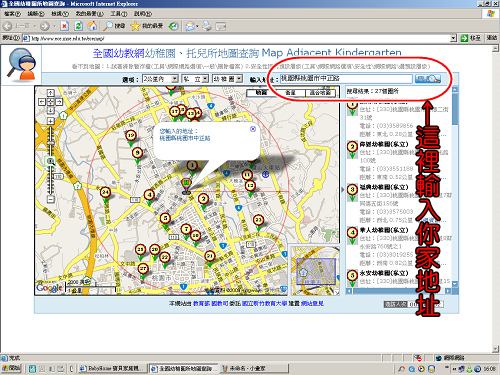
Task: Open Favorites star in IE toolbar
Action: 147,26
